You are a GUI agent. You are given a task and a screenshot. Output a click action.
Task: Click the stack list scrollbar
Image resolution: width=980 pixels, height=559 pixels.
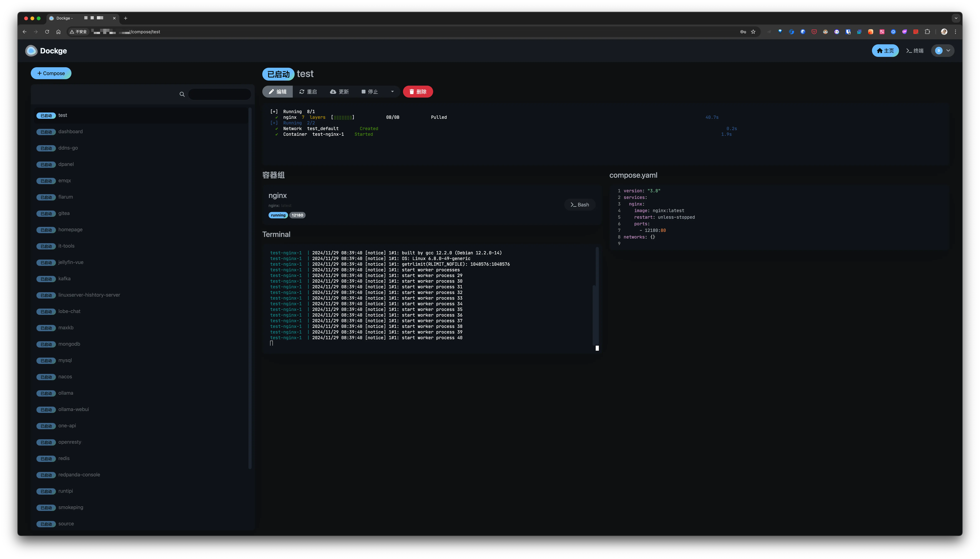point(250,288)
